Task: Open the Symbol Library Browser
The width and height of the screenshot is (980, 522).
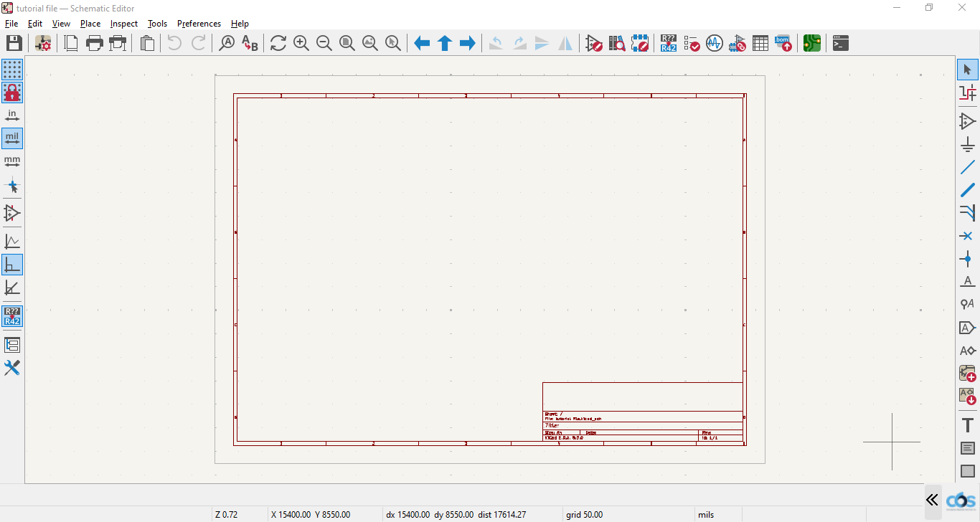Action: click(x=617, y=43)
